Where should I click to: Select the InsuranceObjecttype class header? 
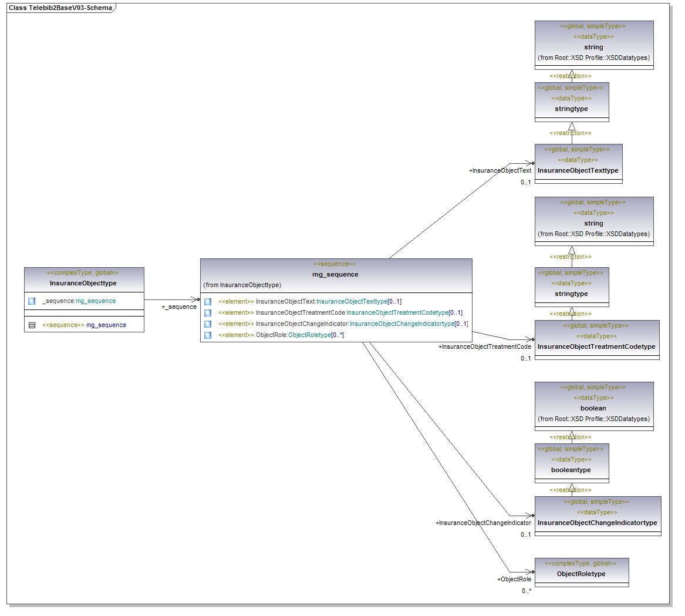(83, 283)
